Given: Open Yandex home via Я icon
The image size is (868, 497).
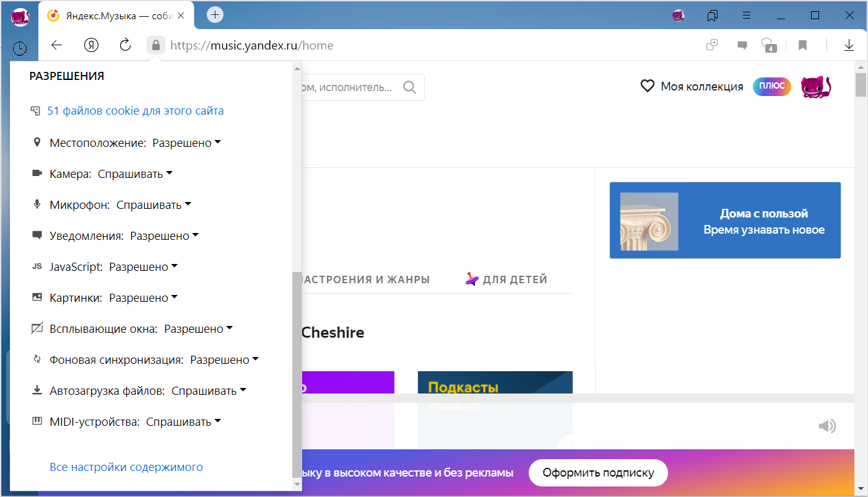Looking at the screenshot, I should pos(91,45).
